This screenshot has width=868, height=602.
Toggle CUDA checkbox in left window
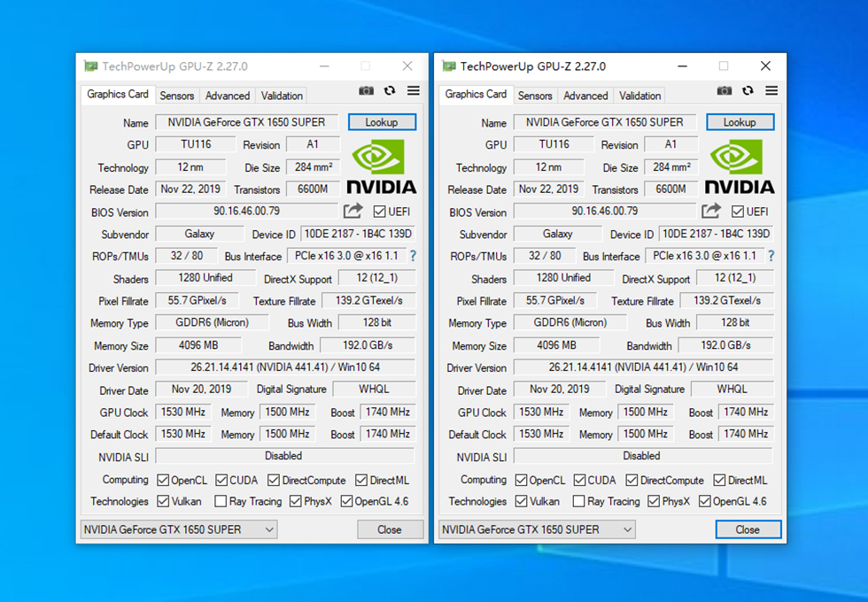coord(221,480)
